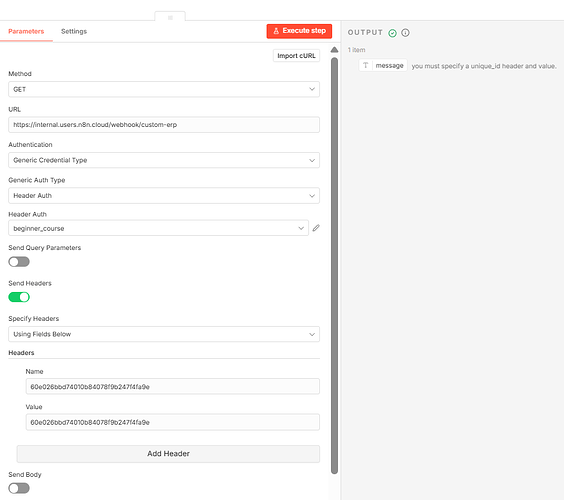This screenshot has height=500, width=564.
Task: Click the Import cURL button
Action: [296, 56]
